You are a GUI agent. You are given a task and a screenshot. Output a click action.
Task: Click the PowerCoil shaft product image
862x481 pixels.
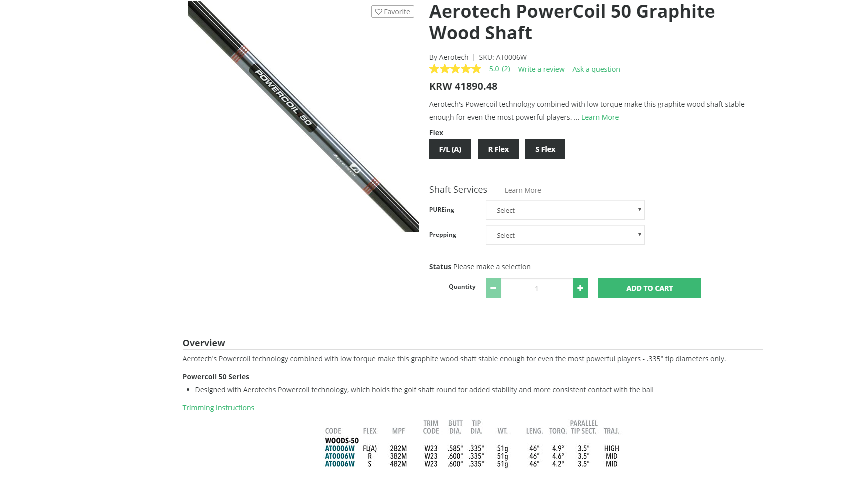pyautogui.click(x=303, y=116)
